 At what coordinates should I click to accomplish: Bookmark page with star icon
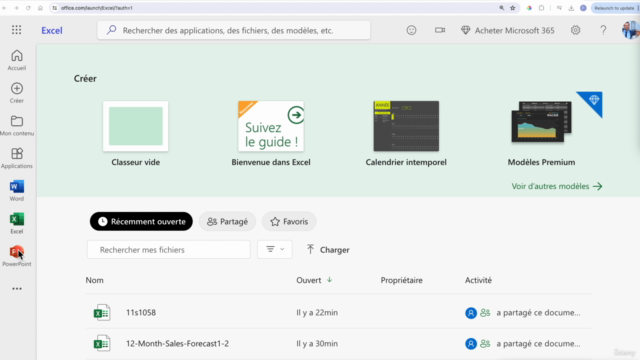pyautogui.click(x=513, y=8)
